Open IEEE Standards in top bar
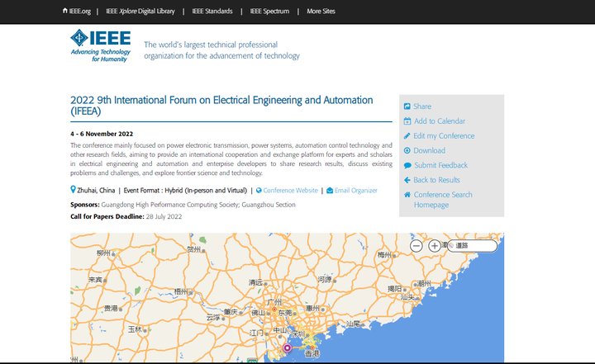Image resolution: width=595 pixels, height=364 pixels. pos(212,12)
